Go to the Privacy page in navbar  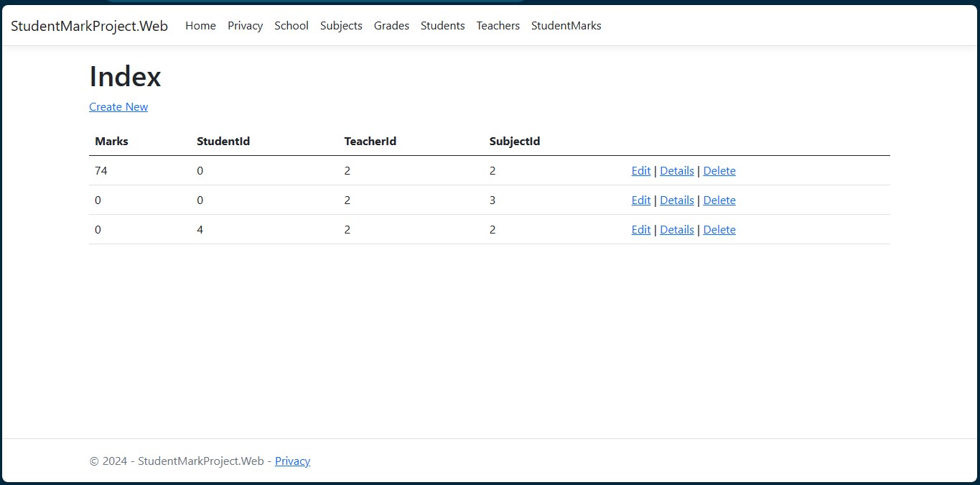[245, 26]
